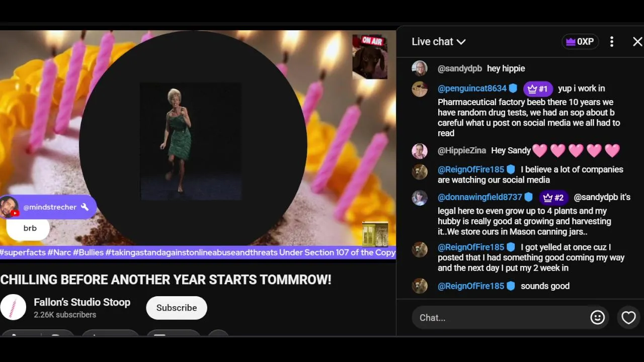
Task: Click the emoji picker smiley icon
Action: coord(597,318)
